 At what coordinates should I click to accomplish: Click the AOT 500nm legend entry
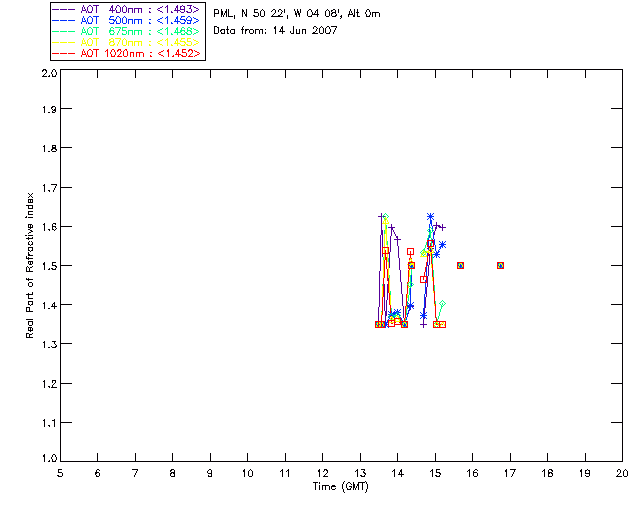[126, 20]
